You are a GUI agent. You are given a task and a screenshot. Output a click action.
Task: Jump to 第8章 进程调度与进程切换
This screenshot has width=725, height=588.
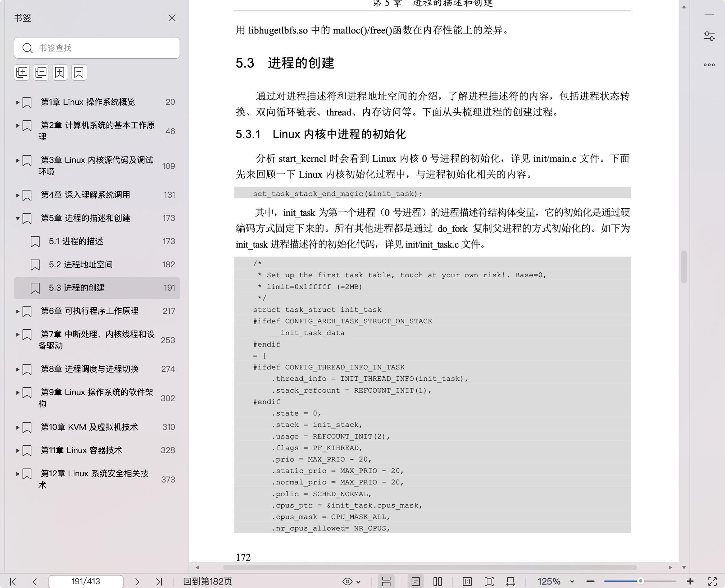(89, 369)
